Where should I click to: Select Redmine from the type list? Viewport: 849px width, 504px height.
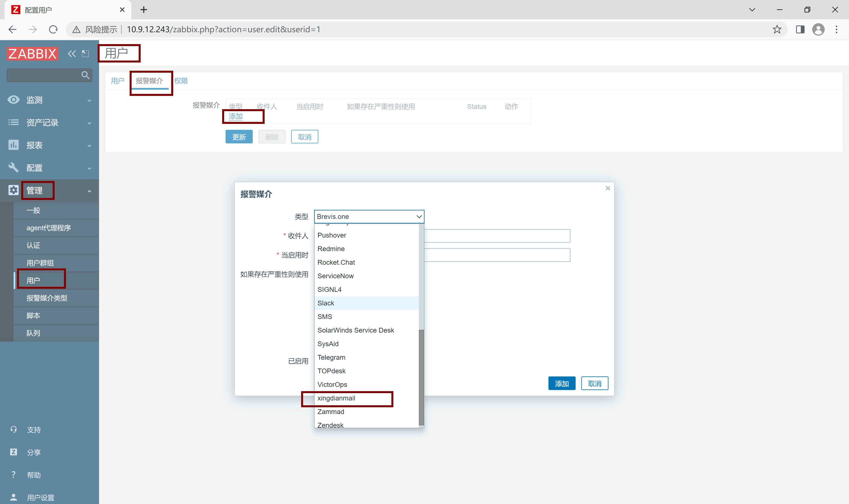pyautogui.click(x=366, y=249)
